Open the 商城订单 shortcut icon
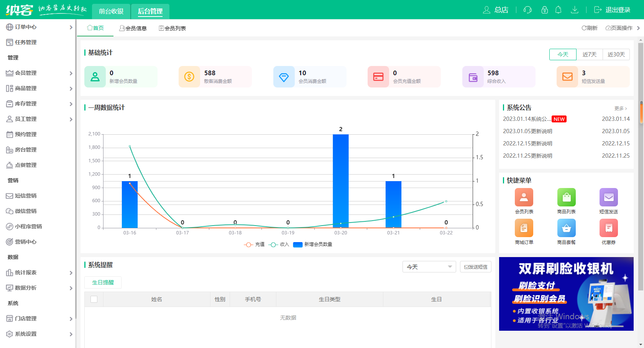 click(524, 228)
